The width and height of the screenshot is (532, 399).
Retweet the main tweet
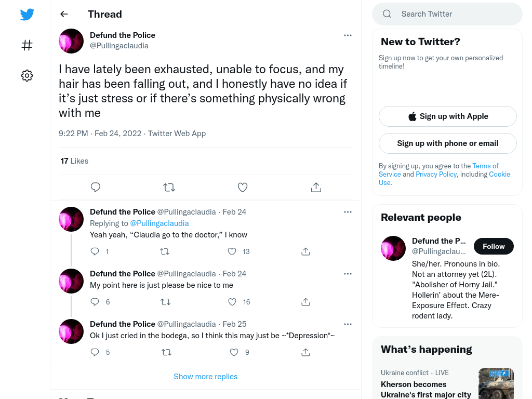[169, 187]
